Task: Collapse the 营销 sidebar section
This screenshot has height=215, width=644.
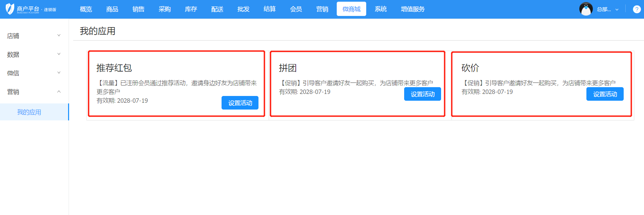Action: 34,92
